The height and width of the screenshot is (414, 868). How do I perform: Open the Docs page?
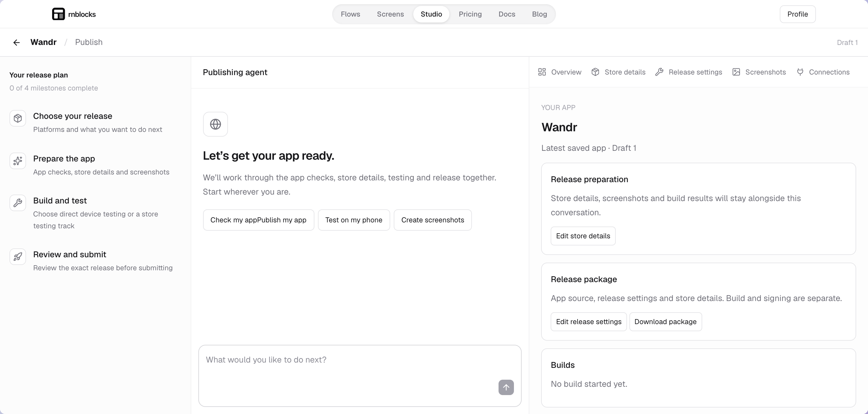coord(507,14)
